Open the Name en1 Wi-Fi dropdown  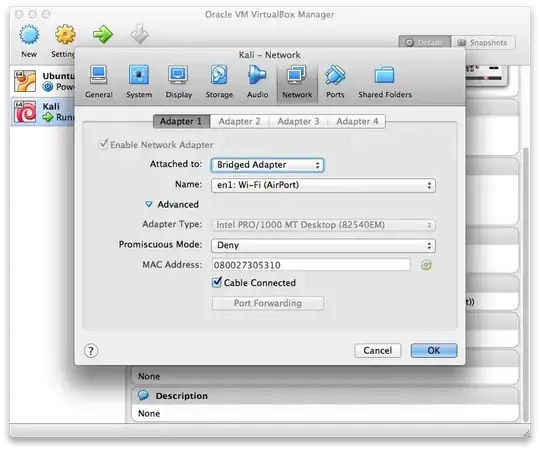point(323,185)
